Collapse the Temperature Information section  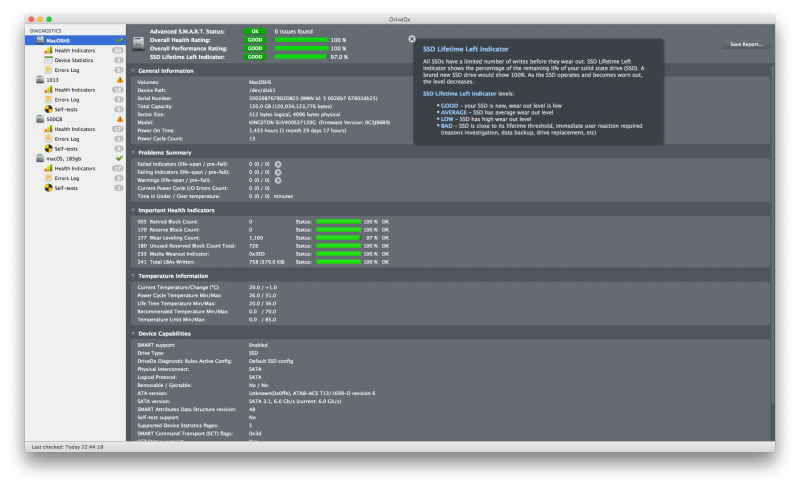(x=133, y=275)
